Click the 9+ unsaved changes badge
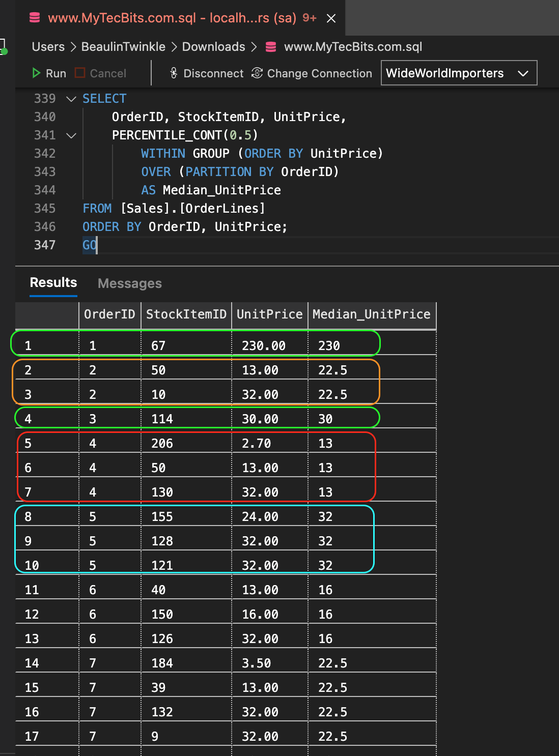Image resolution: width=559 pixels, height=756 pixels. click(309, 17)
